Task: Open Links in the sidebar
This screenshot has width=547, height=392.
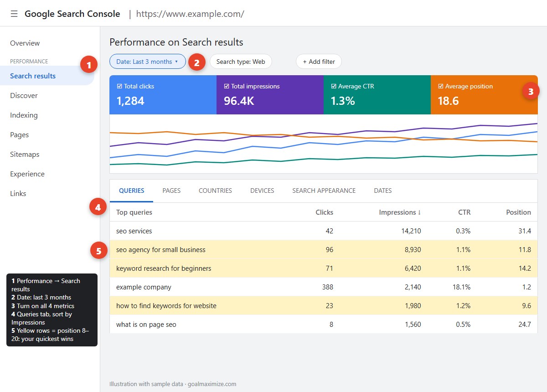Action: click(x=18, y=194)
